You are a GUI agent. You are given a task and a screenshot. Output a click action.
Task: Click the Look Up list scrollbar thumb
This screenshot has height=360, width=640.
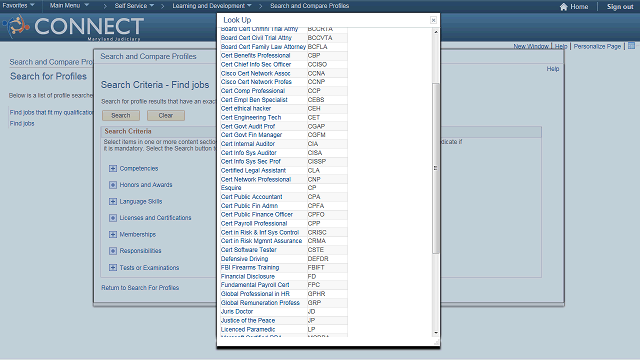click(436, 168)
